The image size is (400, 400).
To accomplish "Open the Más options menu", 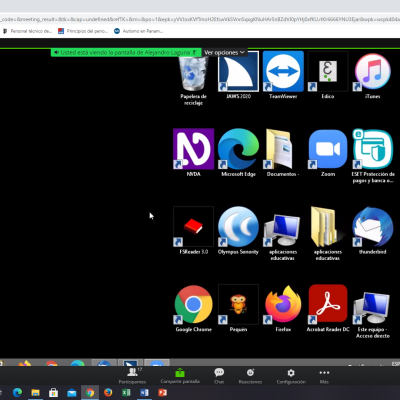I will pyautogui.click(x=324, y=376).
